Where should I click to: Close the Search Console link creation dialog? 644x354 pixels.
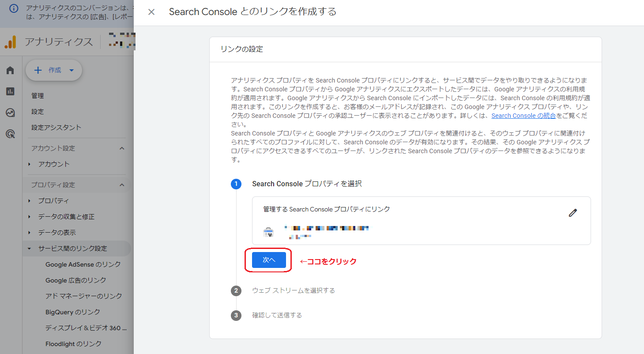(151, 12)
